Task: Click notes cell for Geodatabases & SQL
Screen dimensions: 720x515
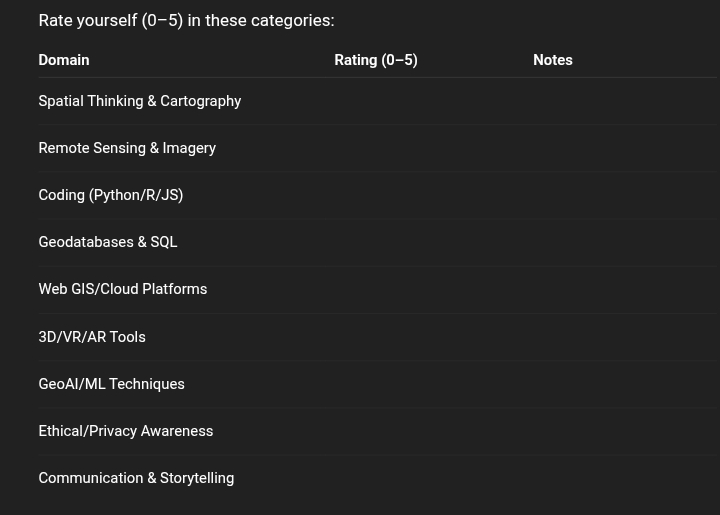Action: tap(620, 242)
